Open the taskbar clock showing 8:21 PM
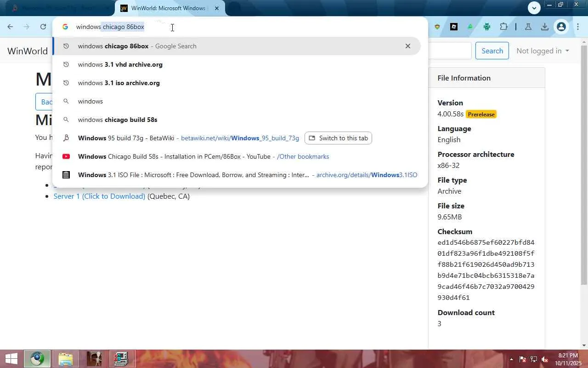588x368 pixels. (568, 359)
